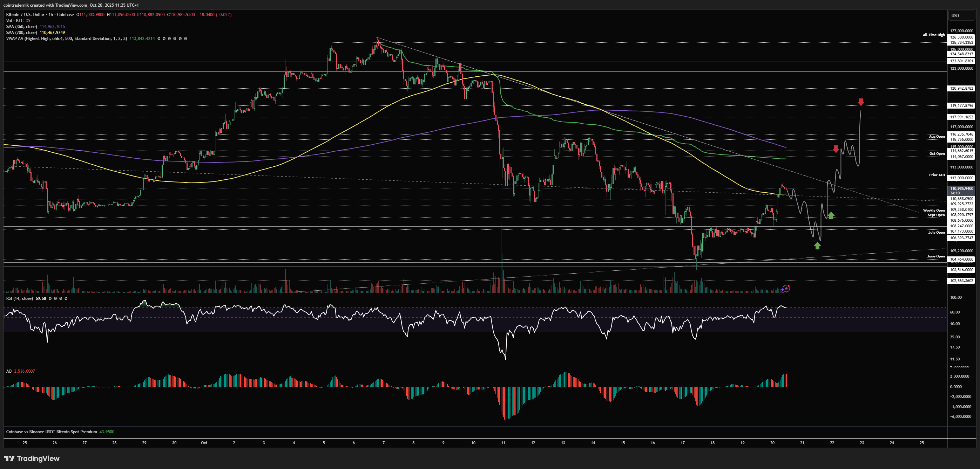This screenshot has height=469, width=980.
Task: Click the TradingView logo
Action: [x=32, y=458]
